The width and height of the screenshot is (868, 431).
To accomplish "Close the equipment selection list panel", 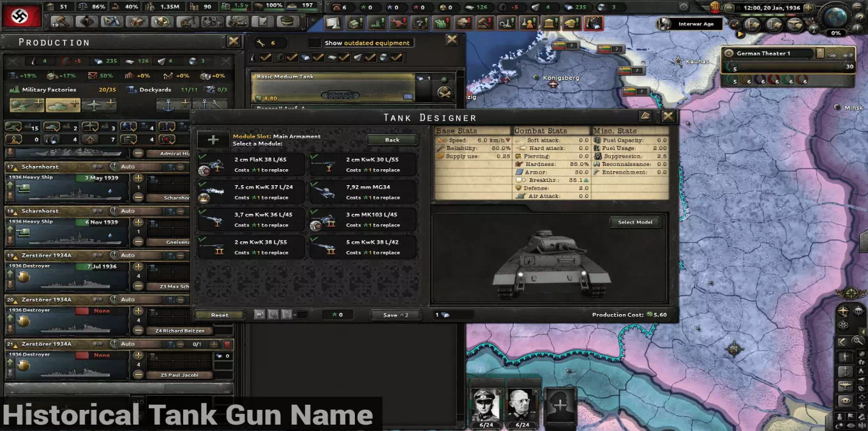I will [x=452, y=40].
